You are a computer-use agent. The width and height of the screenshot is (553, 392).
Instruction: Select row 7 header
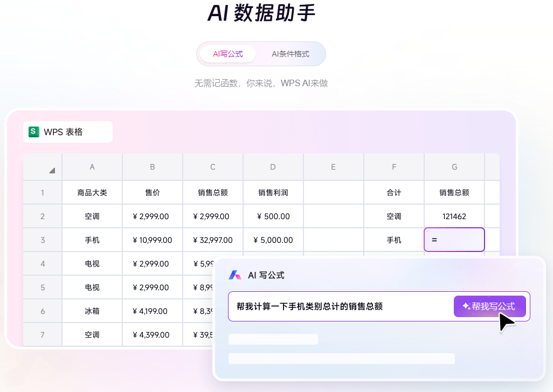pos(43,334)
